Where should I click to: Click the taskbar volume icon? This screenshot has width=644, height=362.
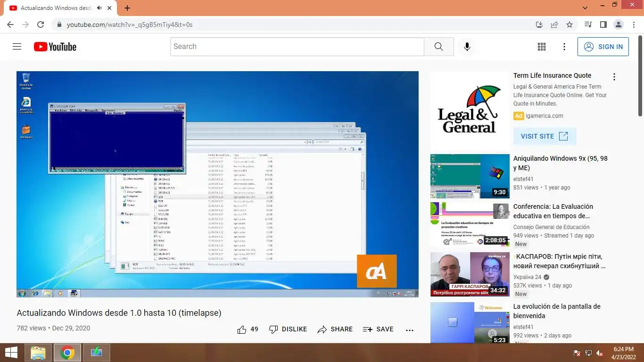[x=599, y=353]
